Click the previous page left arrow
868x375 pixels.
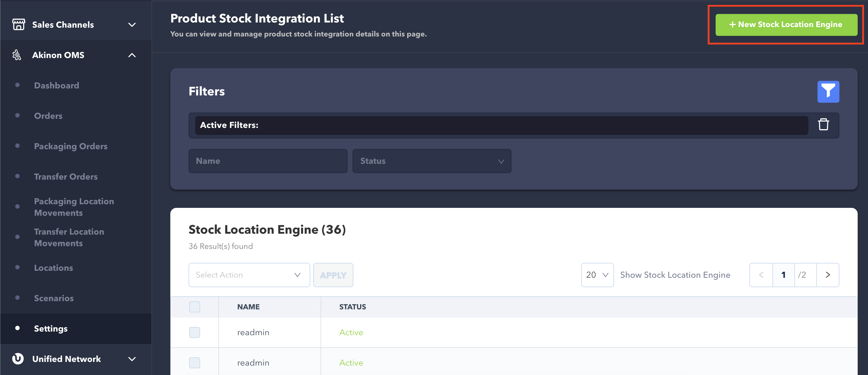pyautogui.click(x=761, y=275)
